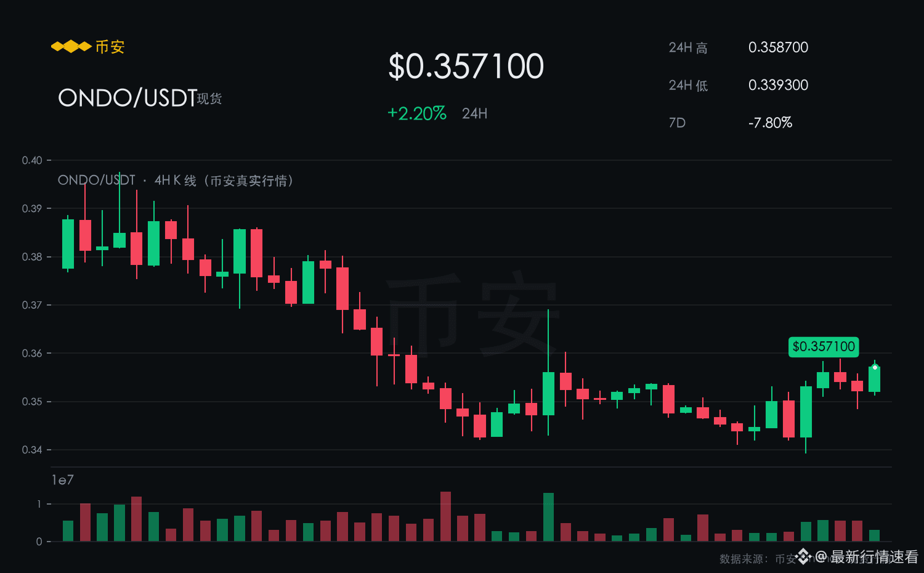Select the white dot on the latest candle
Screen dimensions: 924x573
coord(875,367)
